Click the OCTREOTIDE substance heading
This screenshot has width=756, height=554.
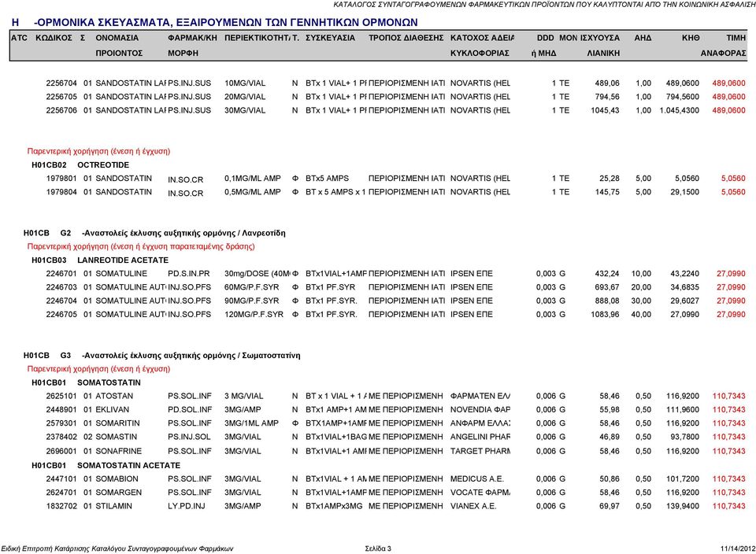(x=103, y=164)
